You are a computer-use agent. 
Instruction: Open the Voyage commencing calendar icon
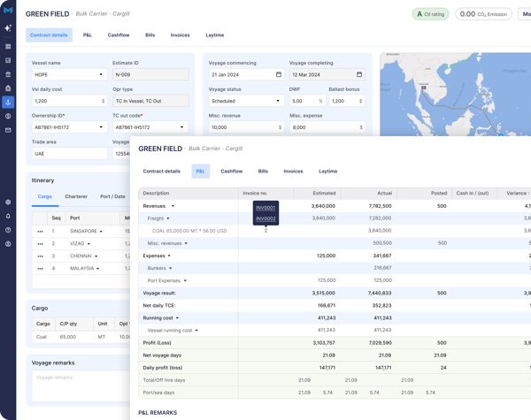coord(279,74)
